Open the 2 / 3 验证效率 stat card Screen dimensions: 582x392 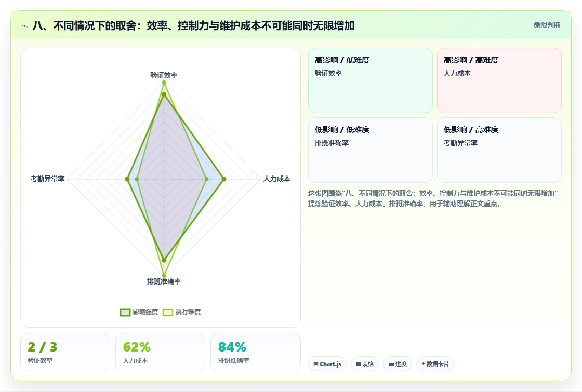click(x=65, y=352)
